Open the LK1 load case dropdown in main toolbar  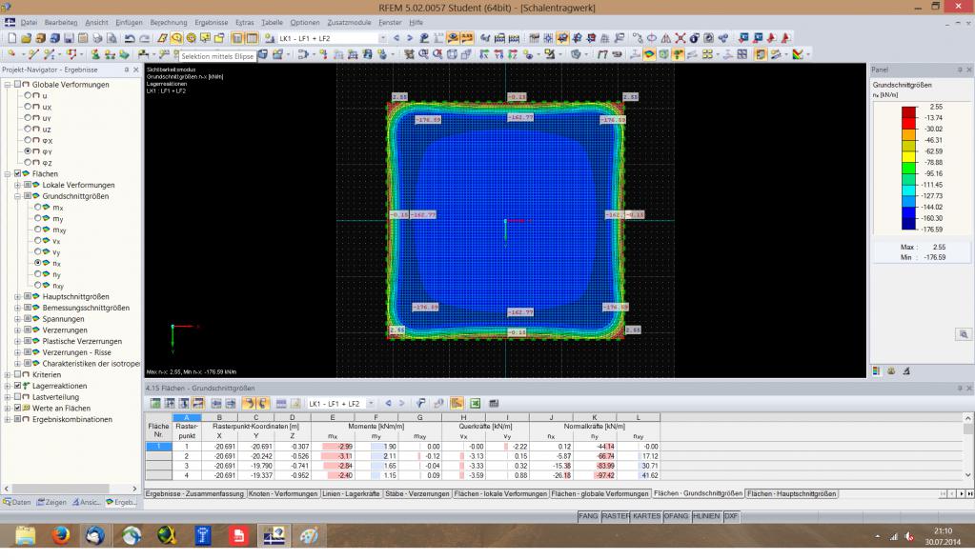[x=382, y=38]
